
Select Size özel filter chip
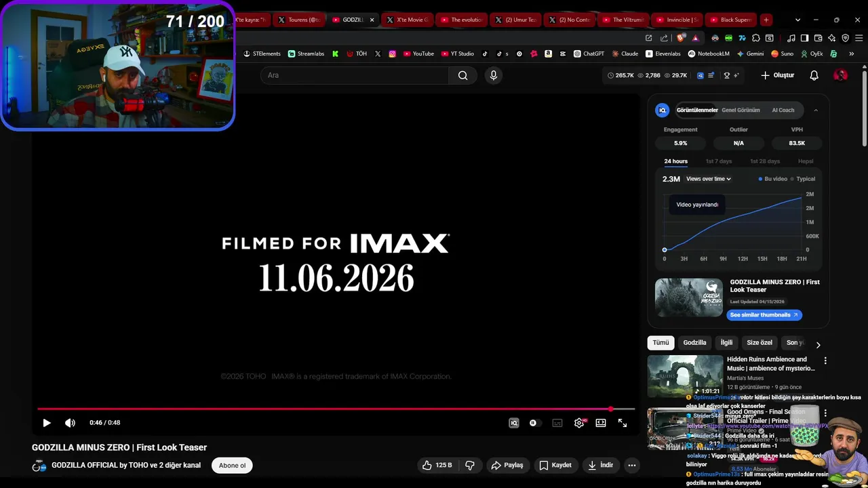(759, 342)
